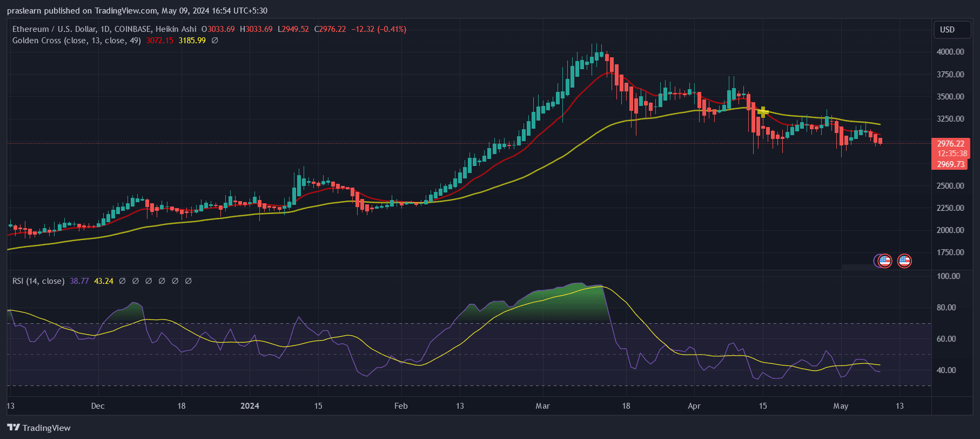Click the praslearn published on TradingView.com header

pos(137,11)
